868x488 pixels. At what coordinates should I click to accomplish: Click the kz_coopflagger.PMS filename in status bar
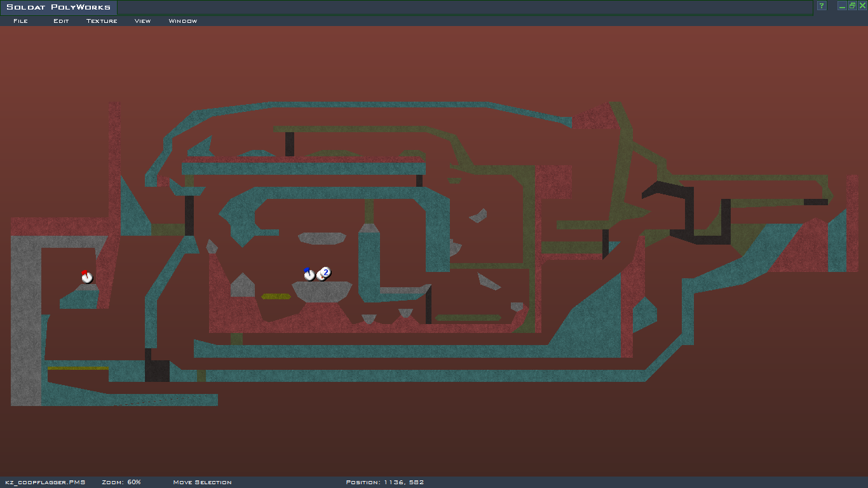45,482
